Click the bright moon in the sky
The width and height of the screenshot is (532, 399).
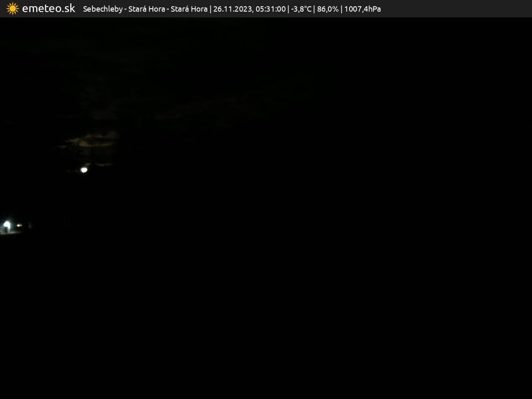(x=84, y=170)
